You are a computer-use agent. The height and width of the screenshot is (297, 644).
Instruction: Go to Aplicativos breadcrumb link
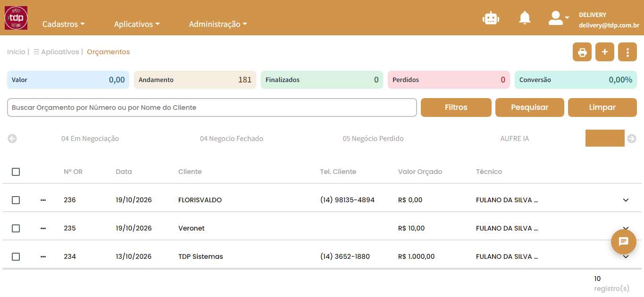coord(56,52)
